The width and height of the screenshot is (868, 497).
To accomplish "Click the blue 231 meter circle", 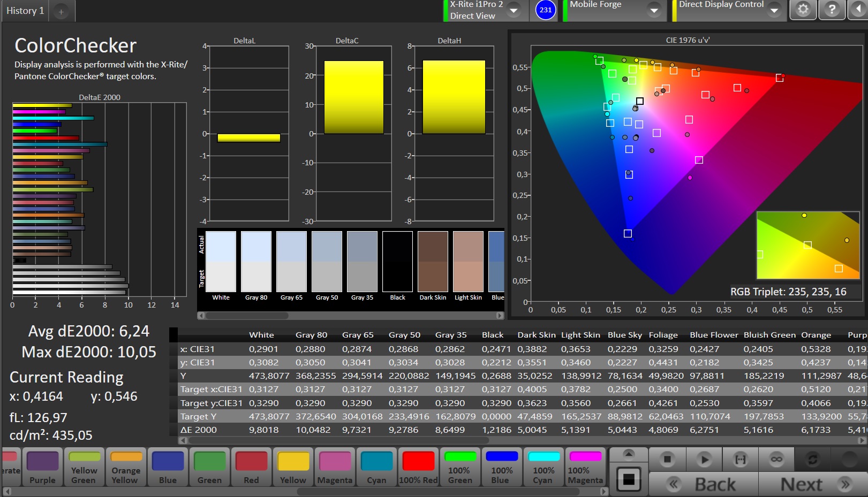I will pos(545,10).
